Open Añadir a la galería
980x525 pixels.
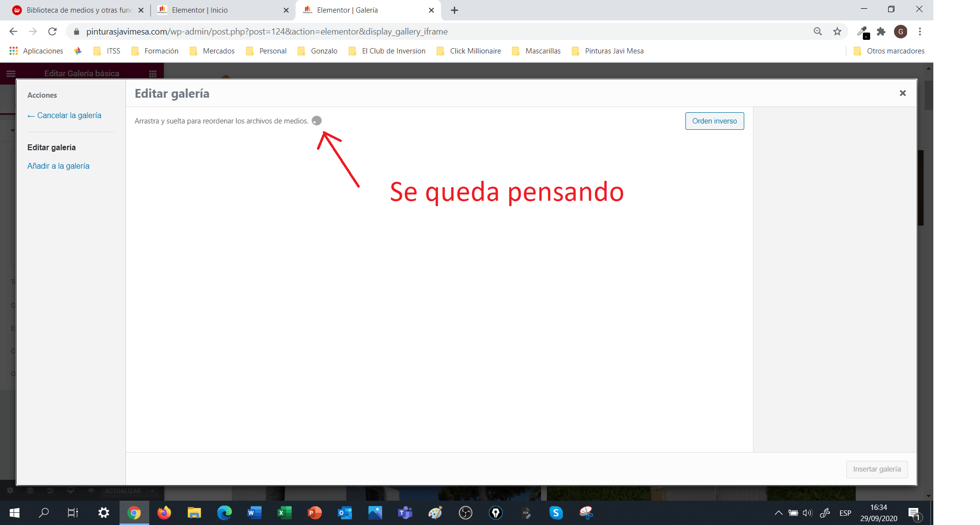pos(58,166)
